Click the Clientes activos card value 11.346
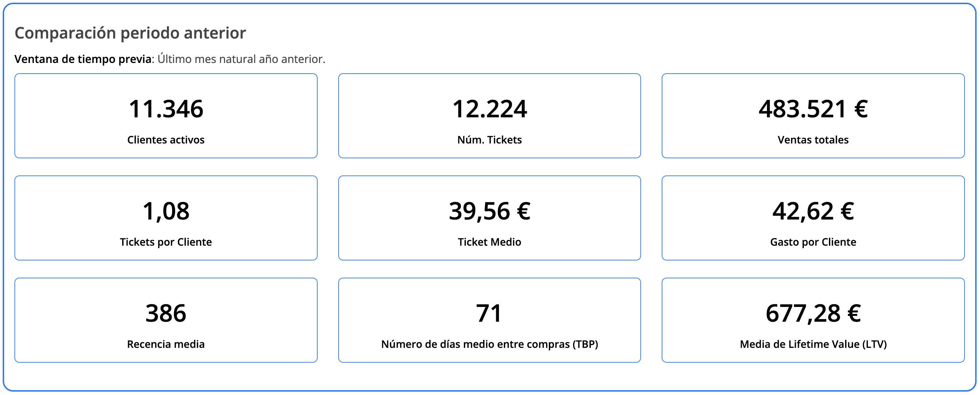This screenshot has height=395, width=980. (x=166, y=109)
